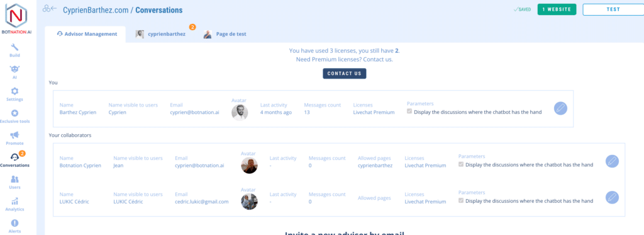The width and height of the screenshot is (644, 235).
Task: Open Analytics chart icon
Action: 15,201
